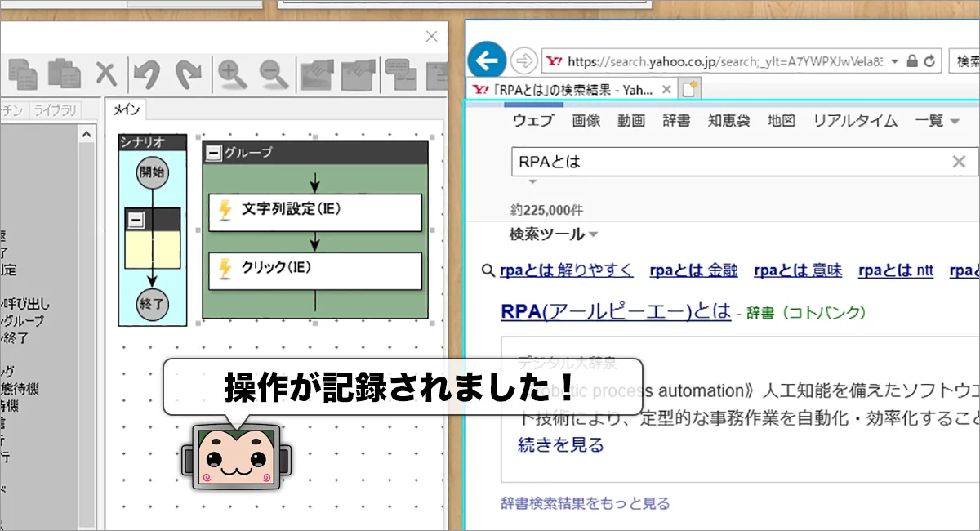Select the クリック(IE) node
Image resolution: width=980 pixels, height=531 pixels.
coord(315,271)
